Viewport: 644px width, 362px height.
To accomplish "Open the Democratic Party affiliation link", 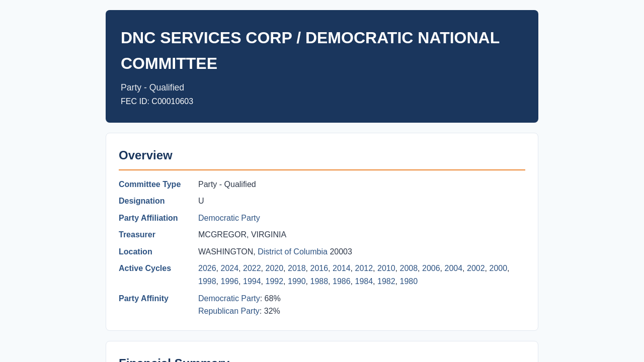I will [229, 218].
